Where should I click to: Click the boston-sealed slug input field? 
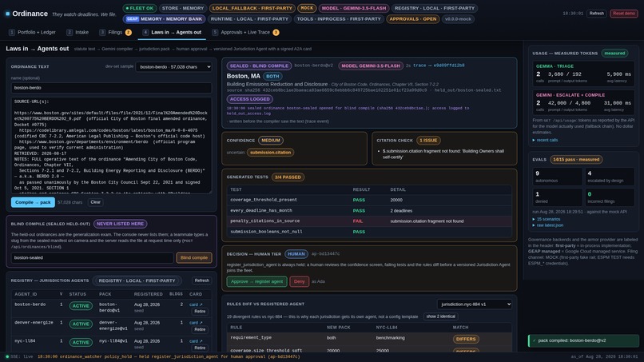coord(92,257)
